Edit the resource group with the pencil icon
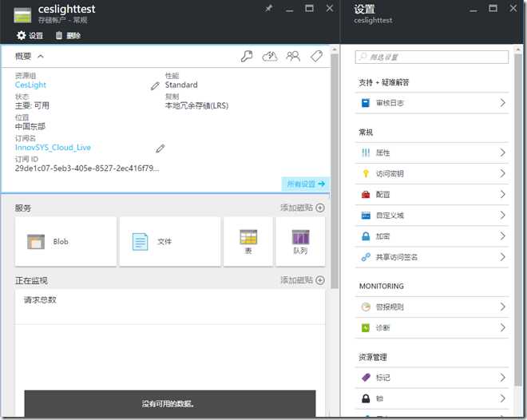The width and height of the screenshot is (527, 420). (155, 86)
